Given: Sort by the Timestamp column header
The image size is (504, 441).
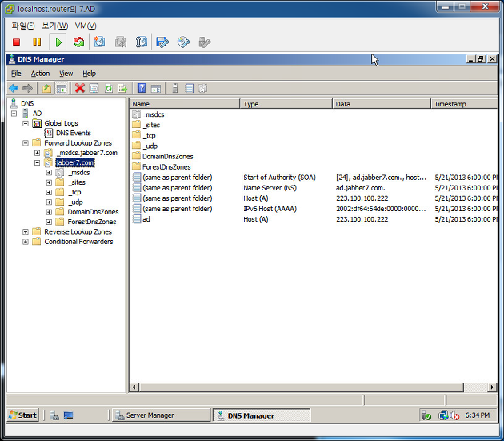Looking at the screenshot, I should click(x=465, y=104).
